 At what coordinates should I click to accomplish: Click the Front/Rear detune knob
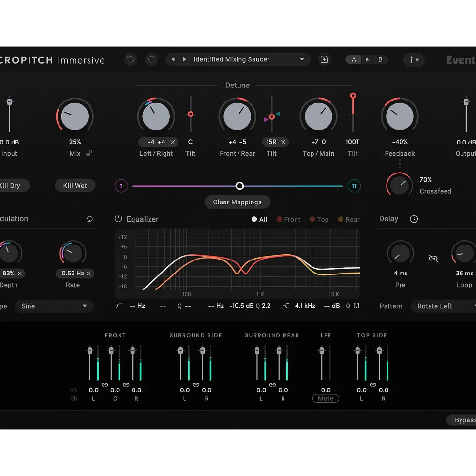(x=238, y=116)
